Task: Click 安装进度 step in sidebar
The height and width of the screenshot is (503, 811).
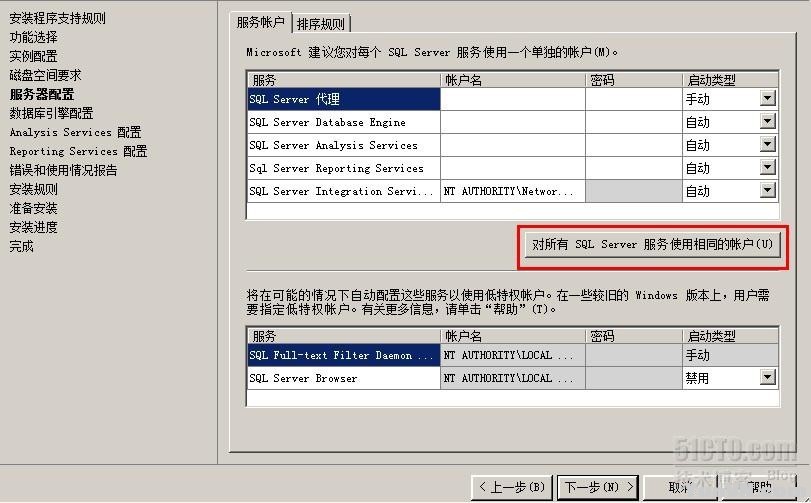Action: coord(34,227)
